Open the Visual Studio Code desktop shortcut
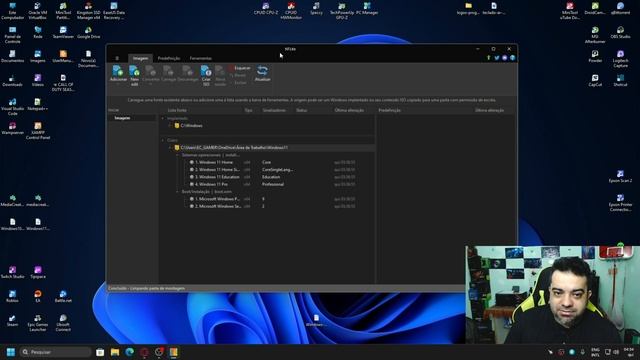Viewport: 640px width, 360px height. click(12, 107)
